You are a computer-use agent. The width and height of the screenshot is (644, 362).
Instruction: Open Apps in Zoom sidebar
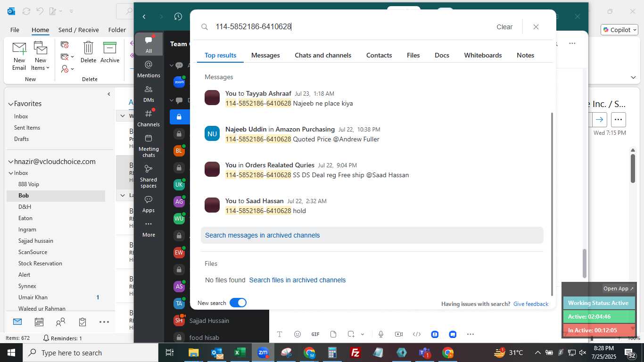(149, 204)
